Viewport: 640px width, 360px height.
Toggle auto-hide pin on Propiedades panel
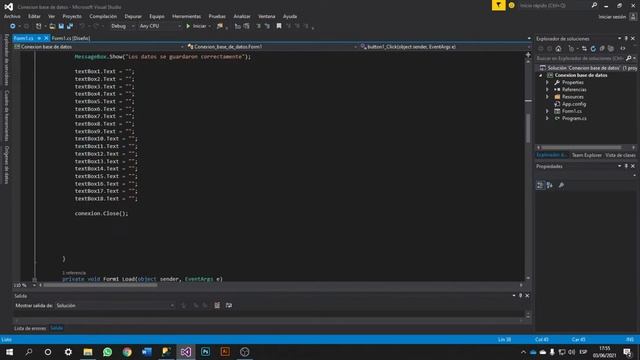tap(626, 166)
